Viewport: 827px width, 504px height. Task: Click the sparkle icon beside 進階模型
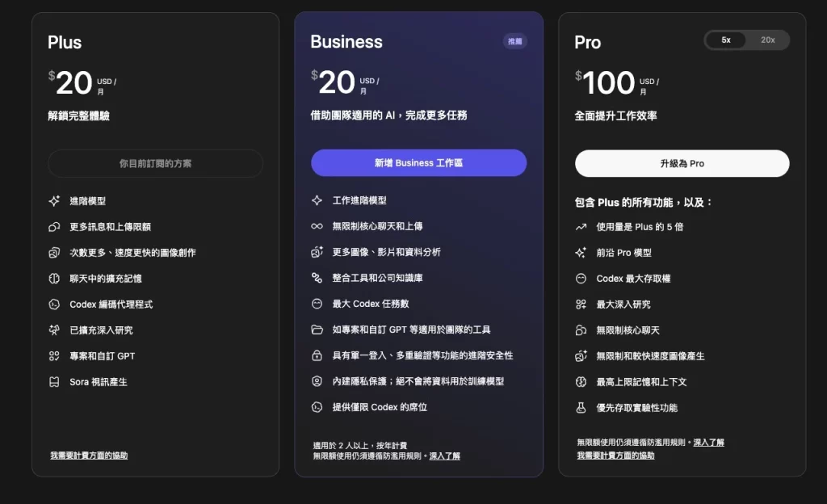click(x=54, y=201)
